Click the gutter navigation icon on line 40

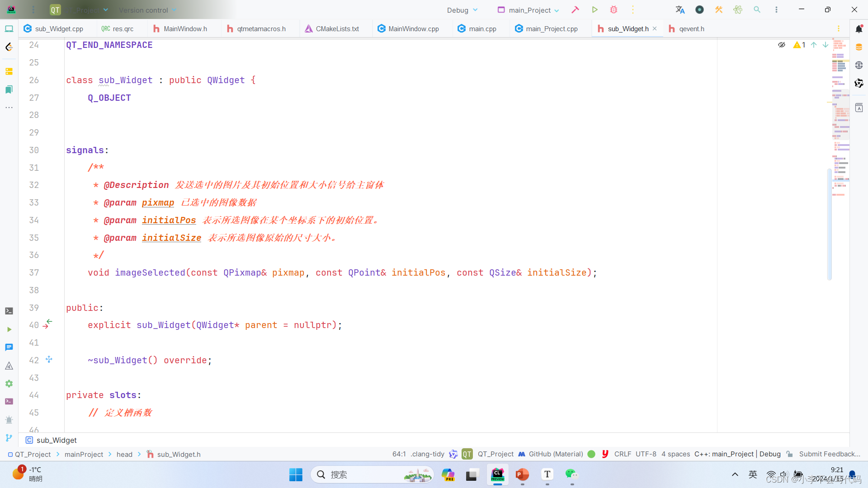(x=48, y=324)
